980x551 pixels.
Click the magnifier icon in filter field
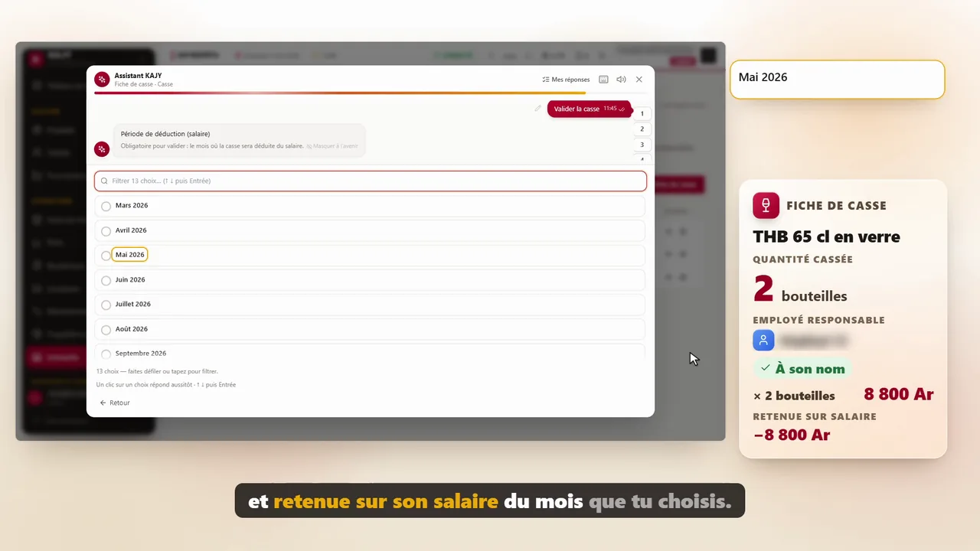(104, 181)
